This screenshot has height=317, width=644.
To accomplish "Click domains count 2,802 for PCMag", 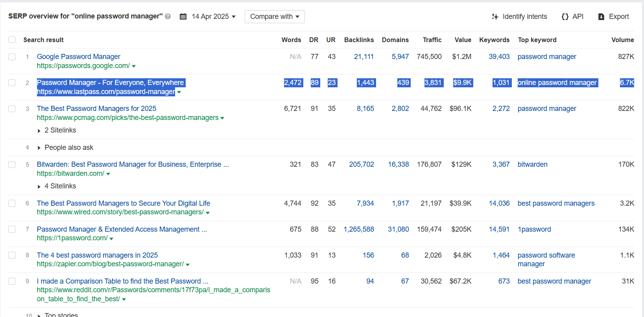I will [400, 109].
